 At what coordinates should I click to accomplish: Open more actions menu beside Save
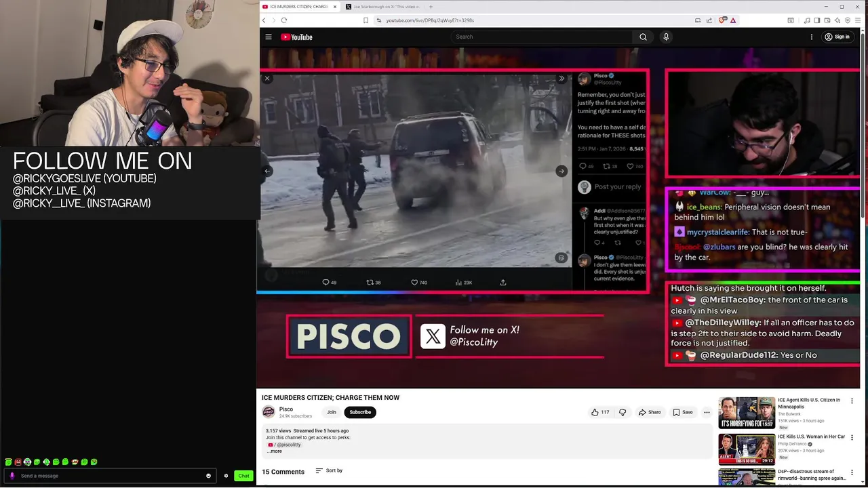pos(707,412)
